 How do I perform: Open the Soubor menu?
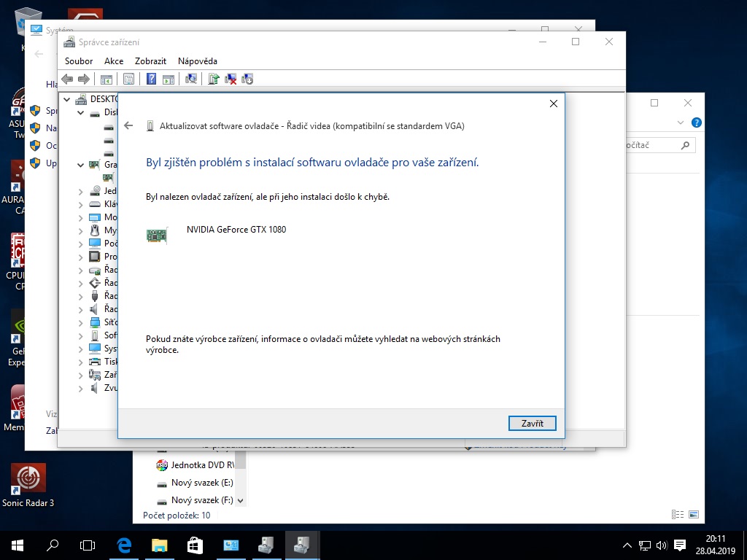79,61
